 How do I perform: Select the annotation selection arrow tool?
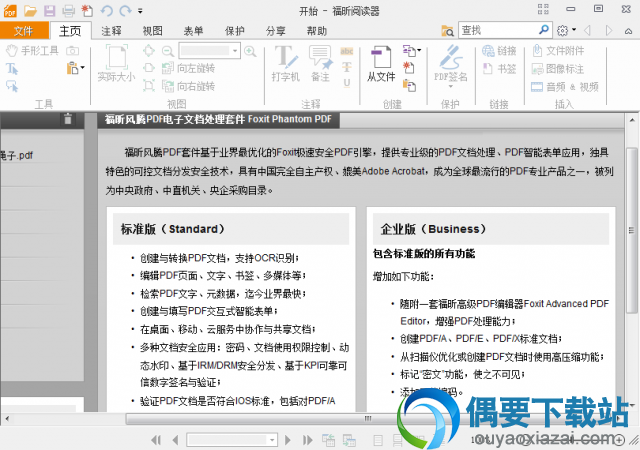(12, 86)
